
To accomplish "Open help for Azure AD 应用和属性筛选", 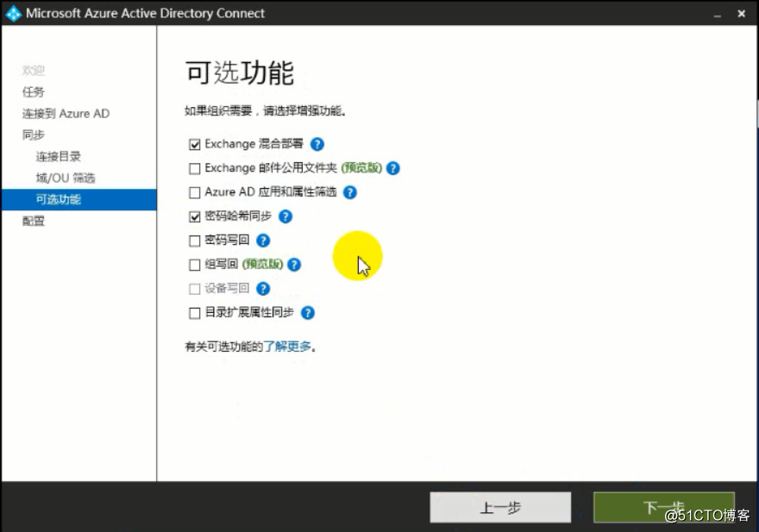I will [350, 192].
